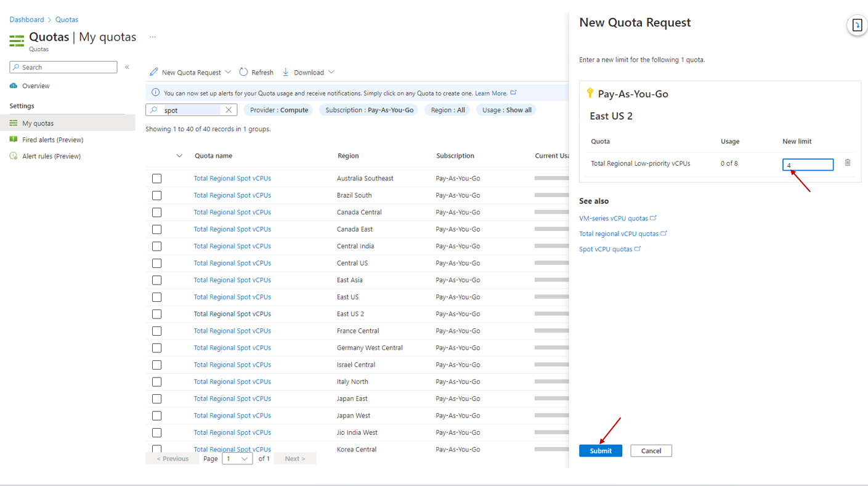Click the trash icon to remove quota row
Viewport: 868px width, 486px height.
click(848, 163)
